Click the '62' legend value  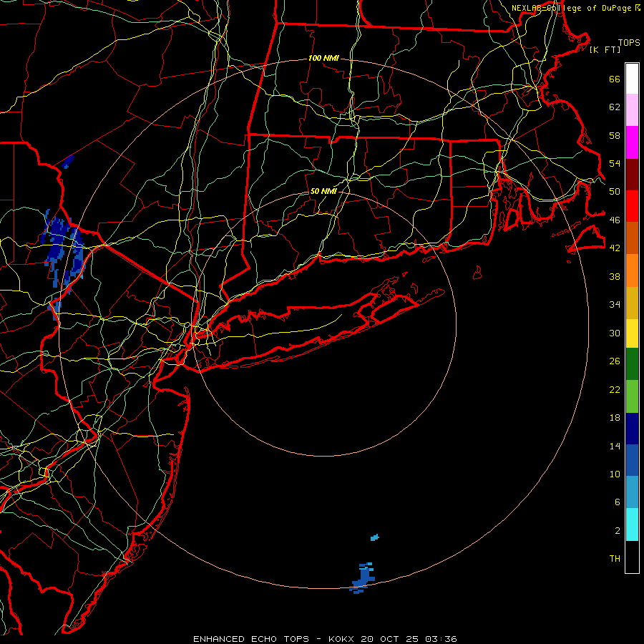pyautogui.click(x=615, y=107)
